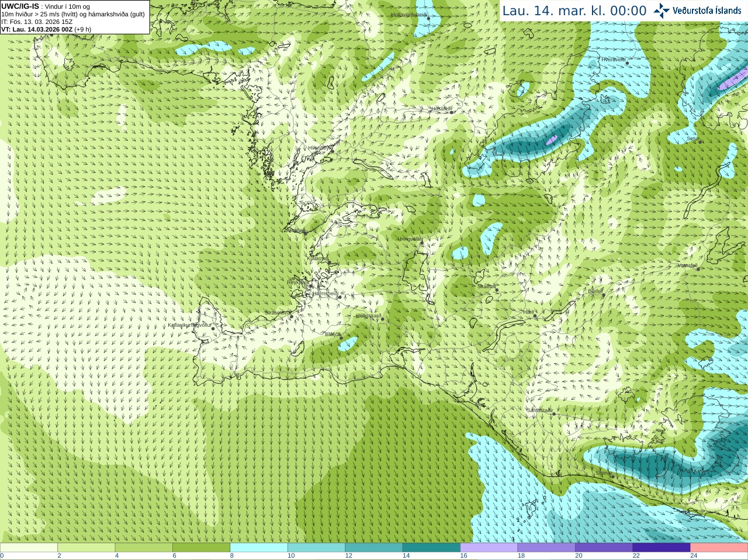Click the Bláfjöll station label
Image resolution: width=748 pixels, height=560 pixels.
[x=333, y=334]
